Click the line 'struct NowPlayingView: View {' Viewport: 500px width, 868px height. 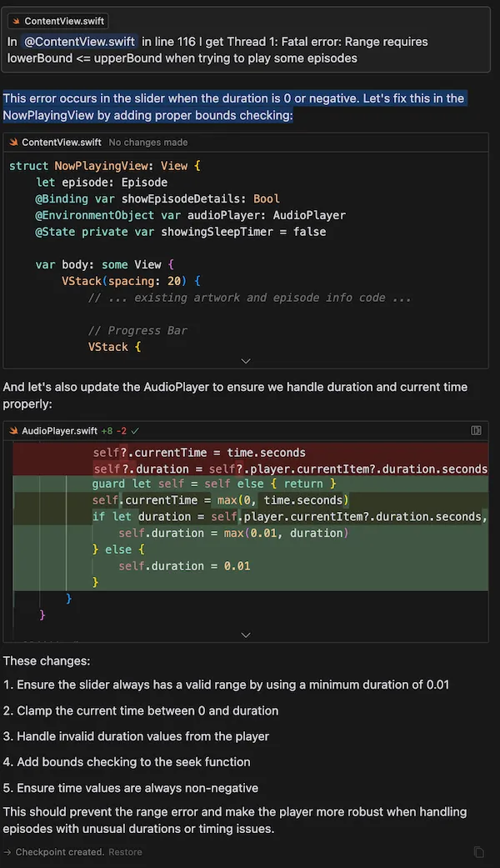(105, 166)
